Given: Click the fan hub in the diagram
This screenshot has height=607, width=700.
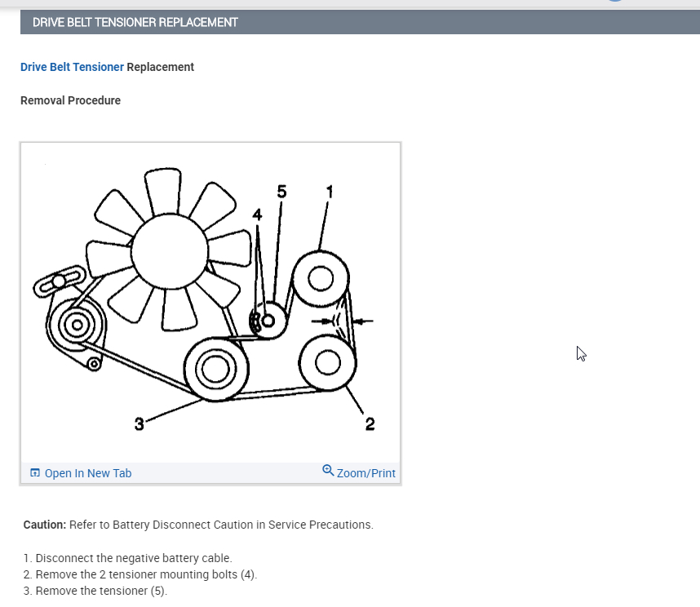Looking at the screenshot, I should coord(170,251).
